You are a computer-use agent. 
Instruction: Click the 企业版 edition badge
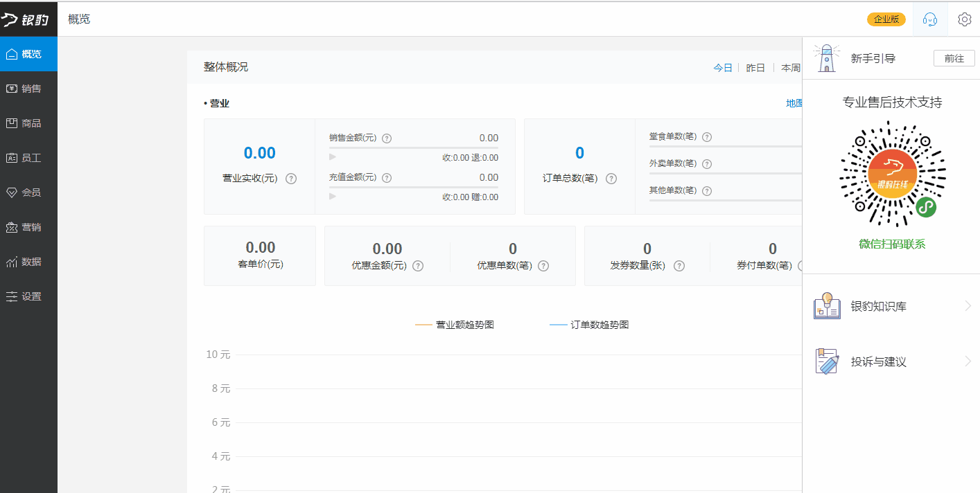[886, 19]
